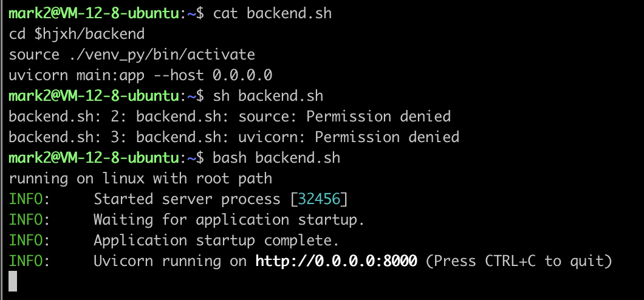This screenshot has width=644, height=300.
Task: Click 'Started server process' text
Action: [187, 199]
